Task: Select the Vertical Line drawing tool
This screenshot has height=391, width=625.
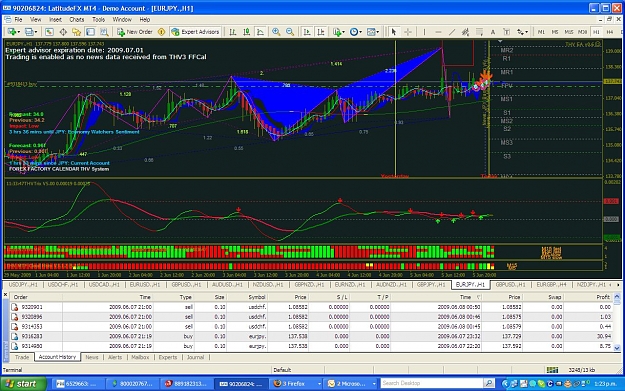Action: pos(425,32)
